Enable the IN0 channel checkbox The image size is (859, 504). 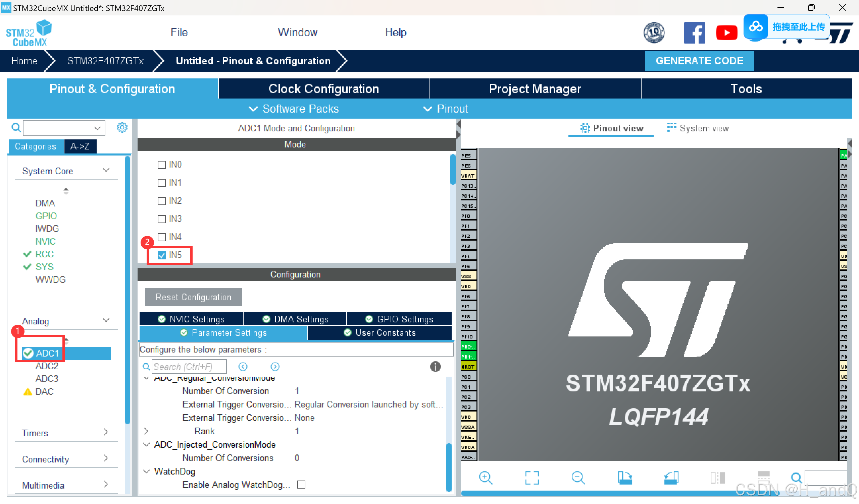(x=162, y=165)
